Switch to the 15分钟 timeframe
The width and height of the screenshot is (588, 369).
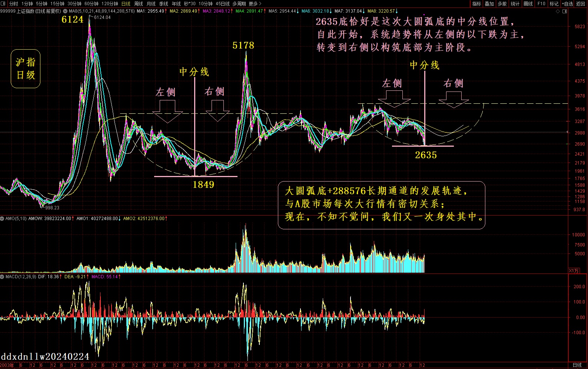57,4
